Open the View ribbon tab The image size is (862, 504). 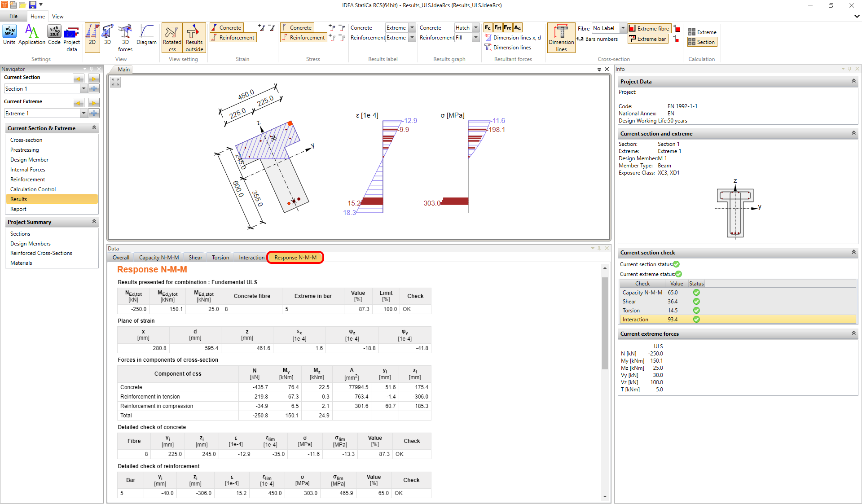(57, 16)
